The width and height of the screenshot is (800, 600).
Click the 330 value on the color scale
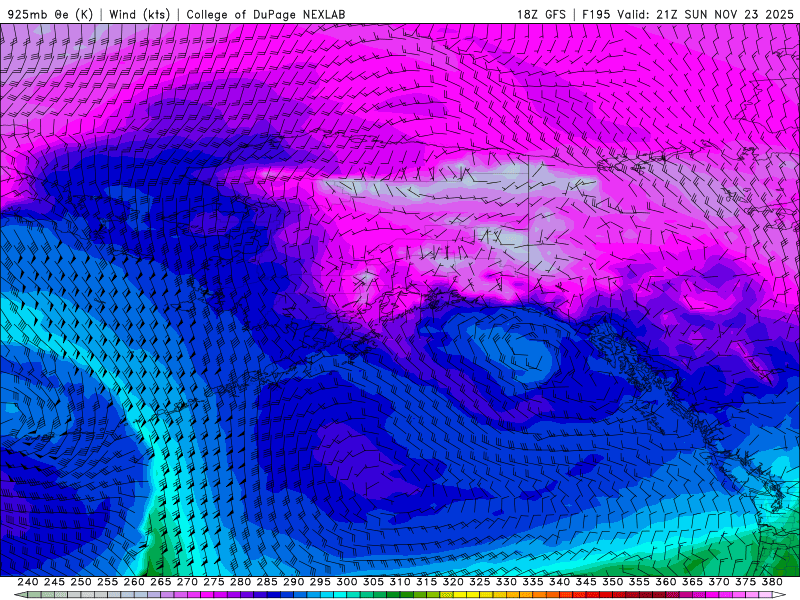pyautogui.click(x=506, y=582)
